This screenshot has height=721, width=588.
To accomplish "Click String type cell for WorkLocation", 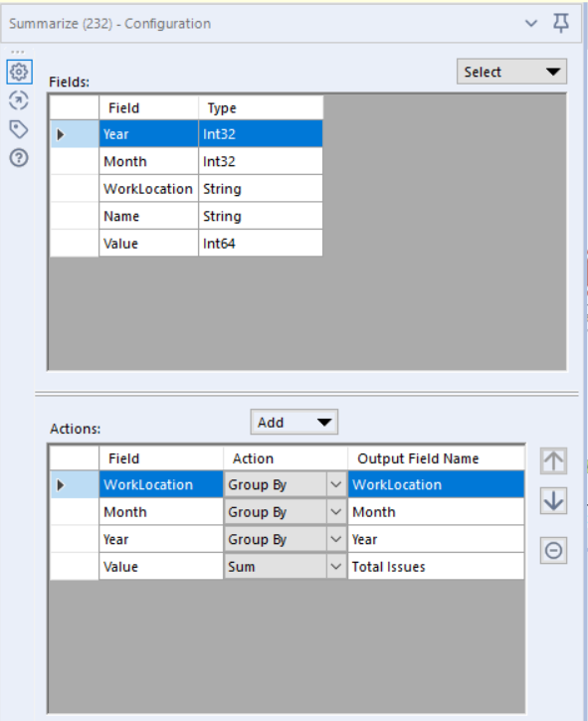I will 261,189.
